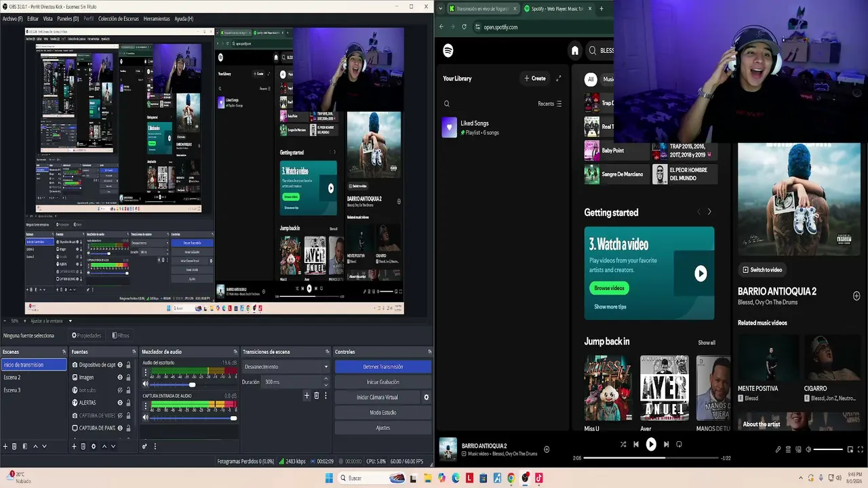Click Browse videos button in Spotify

coord(609,288)
